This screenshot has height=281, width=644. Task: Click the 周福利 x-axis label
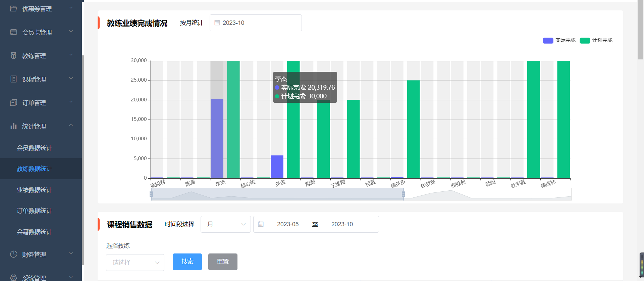458,184
